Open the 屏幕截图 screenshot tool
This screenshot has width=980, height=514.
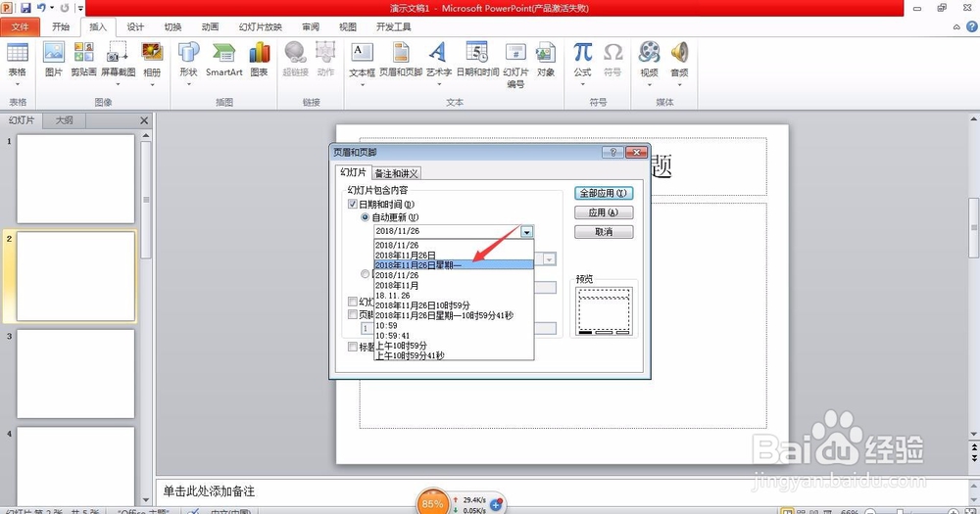pos(119,65)
